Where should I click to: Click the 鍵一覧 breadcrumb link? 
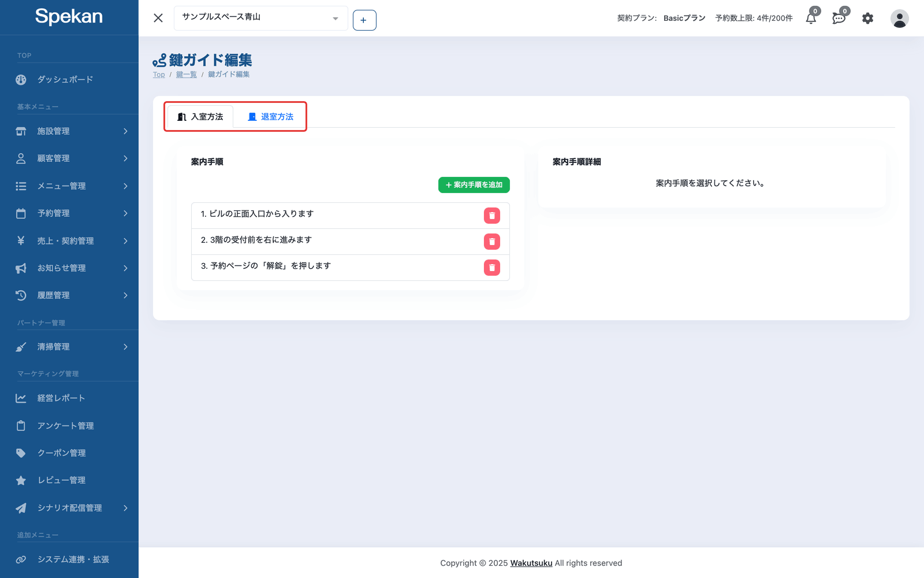pos(187,75)
